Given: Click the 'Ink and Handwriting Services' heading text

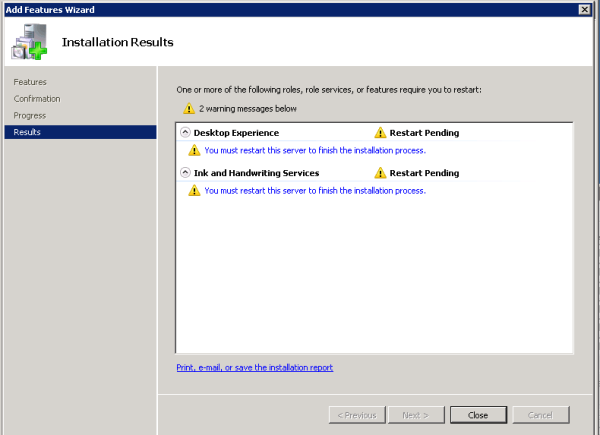Looking at the screenshot, I should pos(256,173).
